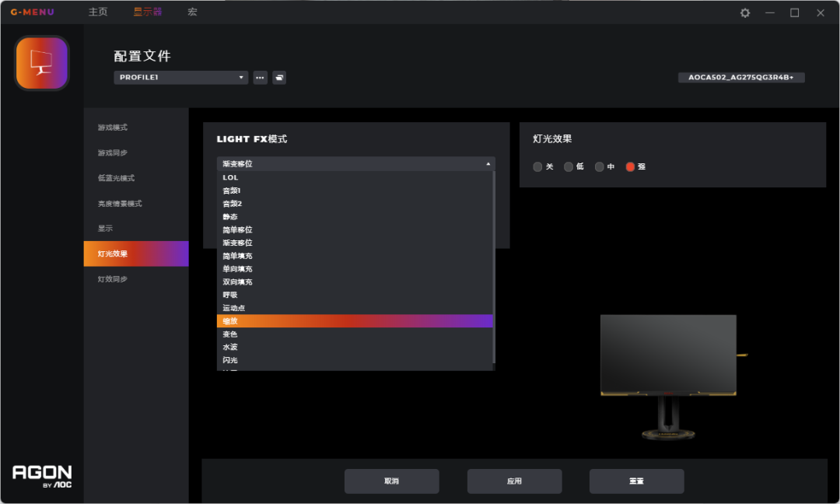840x504 pixels.
Task: Choose 简单移位 in the Light FX list
Action: pyautogui.click(x=355, y=229)
